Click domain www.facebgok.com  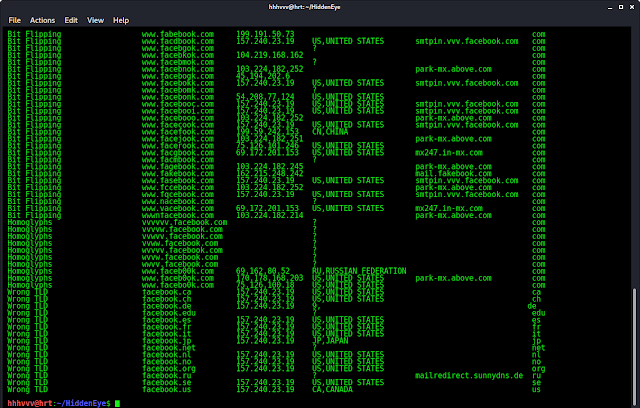point(178,48)
